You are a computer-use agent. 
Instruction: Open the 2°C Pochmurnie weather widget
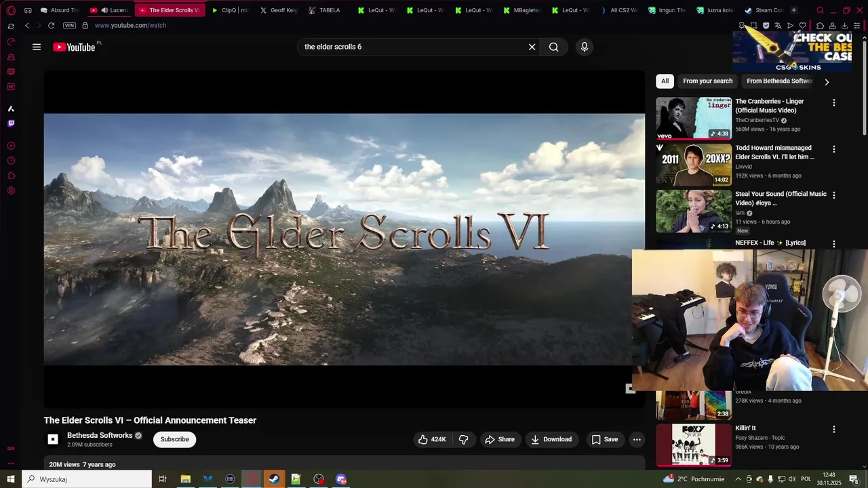694,479
